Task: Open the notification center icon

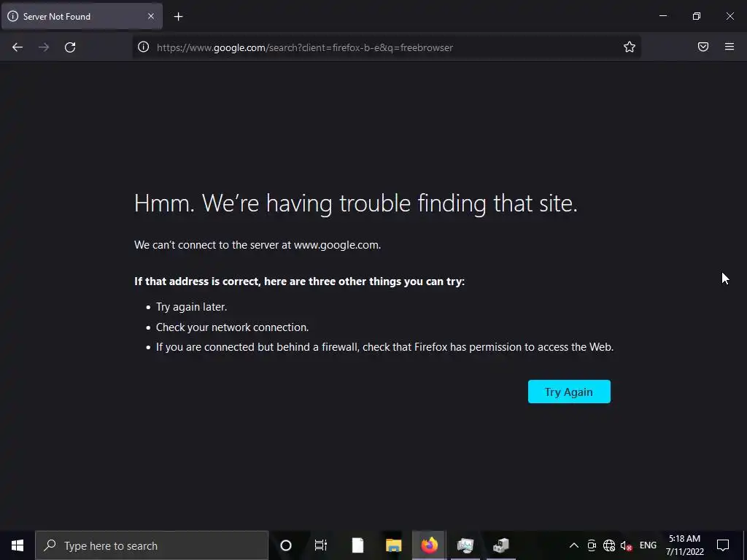Action: pyautogui.click(x=723, y=545)
